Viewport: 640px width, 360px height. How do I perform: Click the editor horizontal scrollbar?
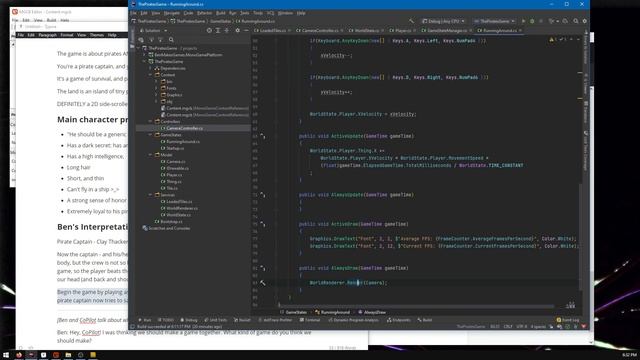point(416,306)
